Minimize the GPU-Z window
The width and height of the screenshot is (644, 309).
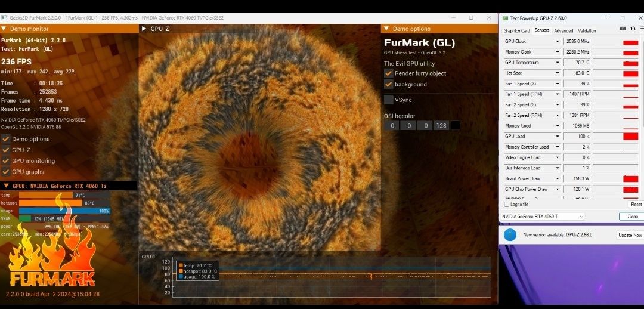point(605,18)
